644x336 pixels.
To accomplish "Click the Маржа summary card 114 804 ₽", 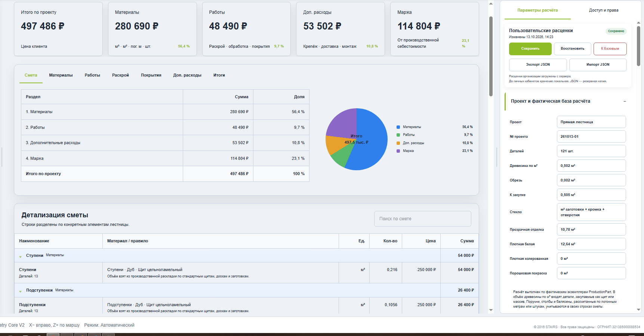I will pyautogui.click(x=435, y=29).
